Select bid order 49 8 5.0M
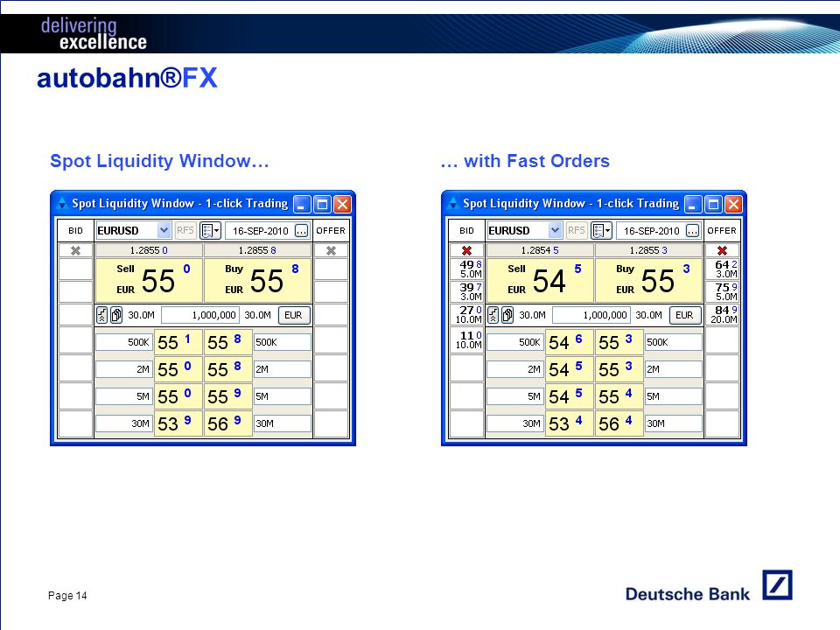This screenshot has width=840, height=630. (x=467, y=269)
